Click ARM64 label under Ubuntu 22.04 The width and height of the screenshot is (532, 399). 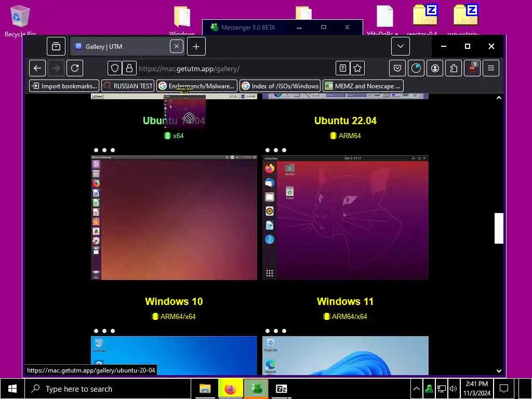click(x=345, y=136)
